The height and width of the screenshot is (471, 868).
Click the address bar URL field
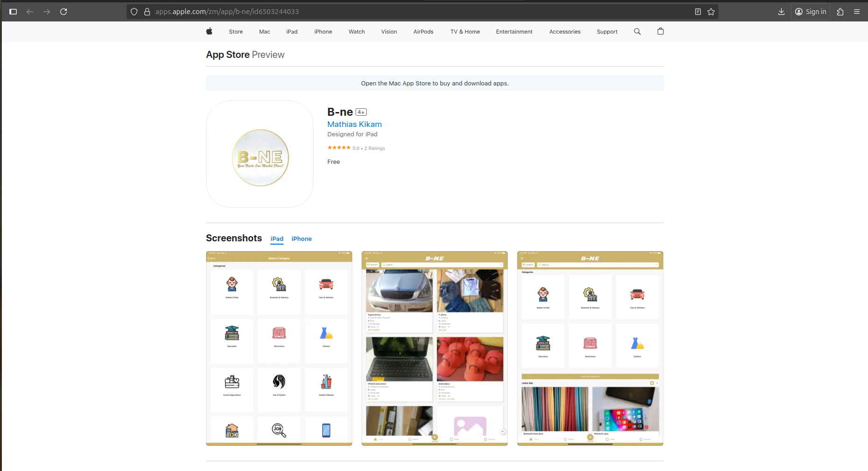[x=420, y=12]
